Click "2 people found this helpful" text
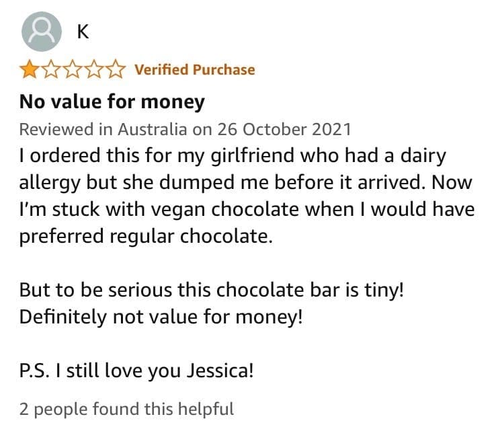The image size is (504, 427). coord(126,408)
